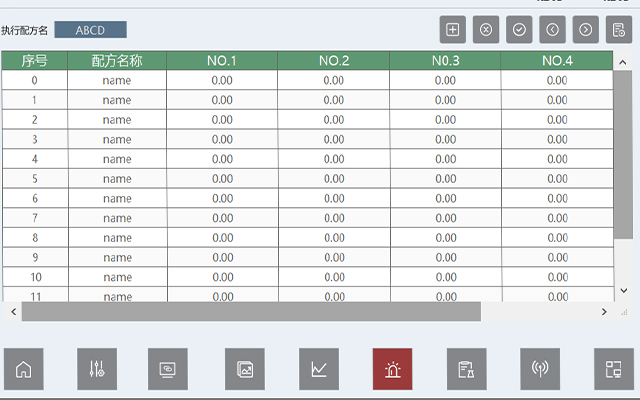Image resolution: width=640 pixels, height=400 pixels.
Task: Go to next page with right chevron
Action: [586, 29]
